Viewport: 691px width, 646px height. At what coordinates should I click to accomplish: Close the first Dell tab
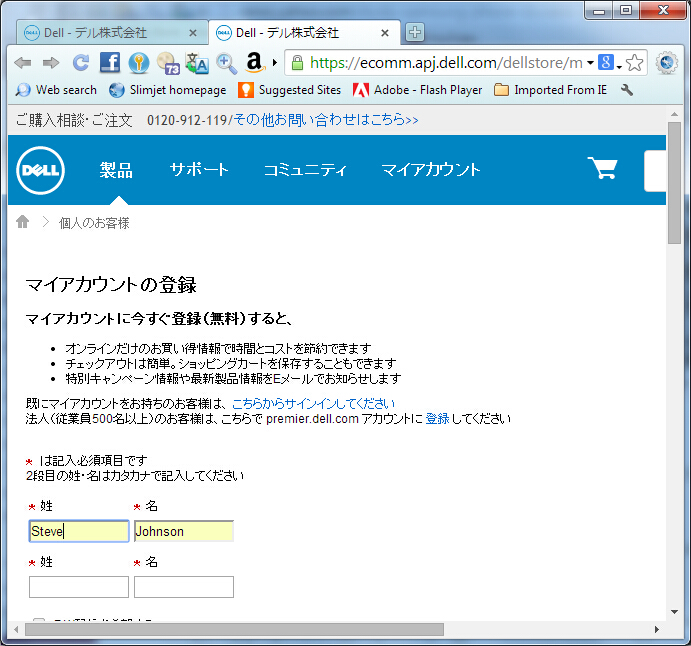[193, 33]
